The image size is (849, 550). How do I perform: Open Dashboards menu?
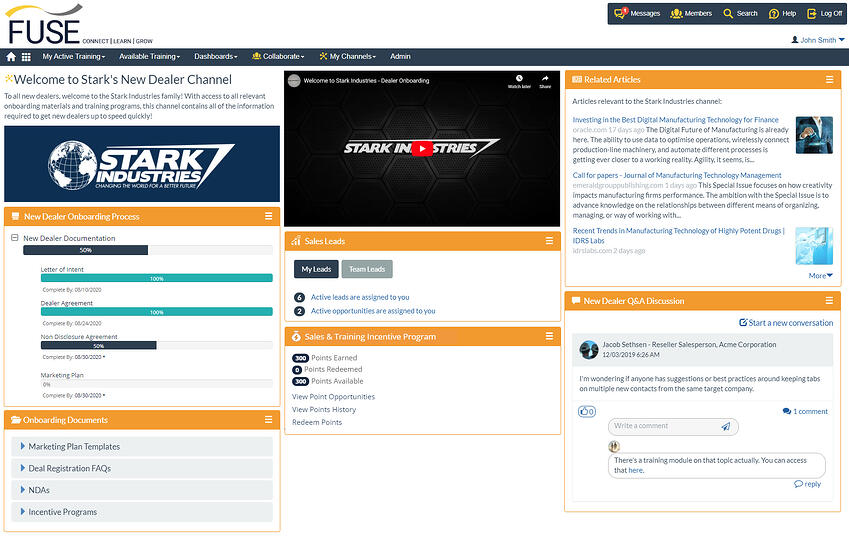coord(215,56)
